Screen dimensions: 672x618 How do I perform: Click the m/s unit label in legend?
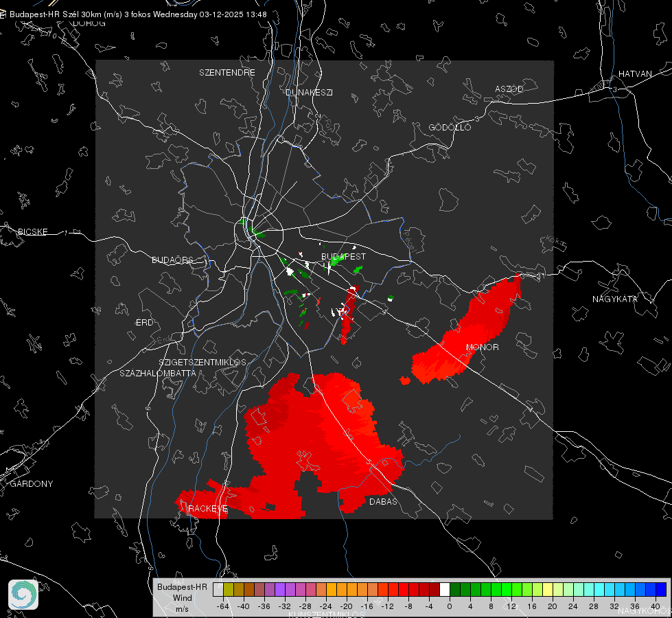tap(182, 609)
